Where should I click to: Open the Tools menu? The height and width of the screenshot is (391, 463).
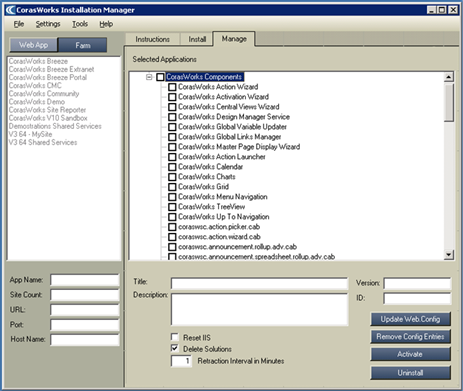(x=80, y=24)
